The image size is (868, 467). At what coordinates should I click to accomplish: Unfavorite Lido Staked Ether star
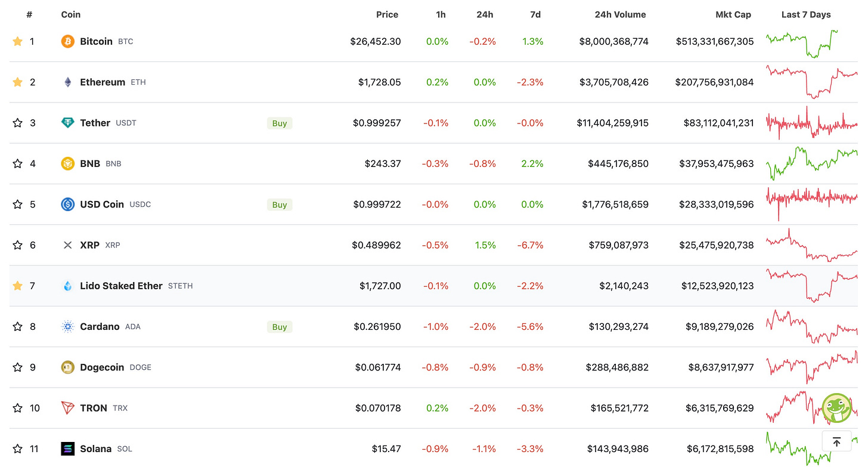pos(17,286)
